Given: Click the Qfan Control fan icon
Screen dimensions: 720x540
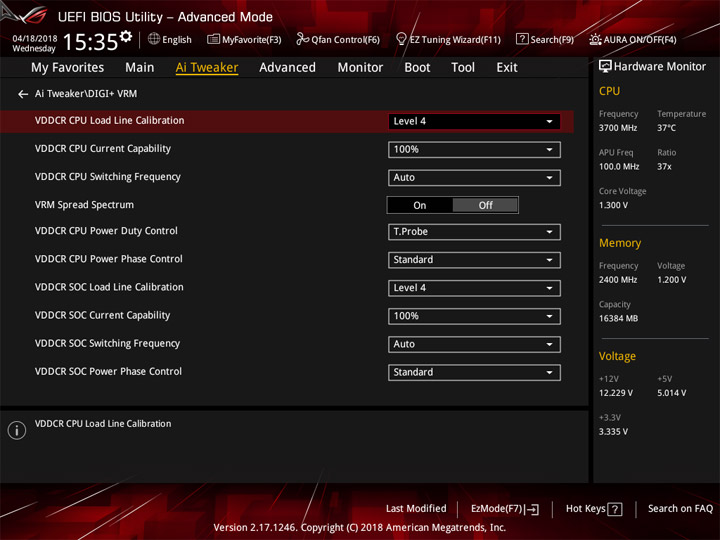Looking at the screenshot, I should (x=302, y=39).
